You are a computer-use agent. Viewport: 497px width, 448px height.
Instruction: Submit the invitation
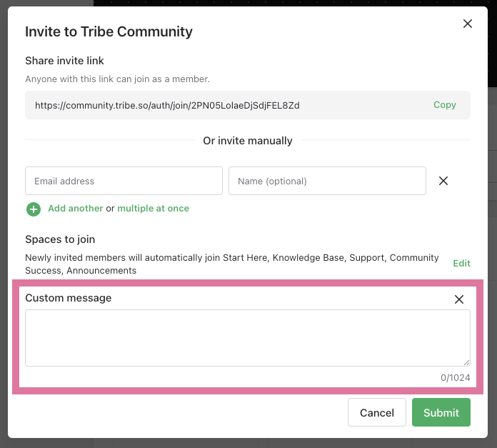[441, 412]
